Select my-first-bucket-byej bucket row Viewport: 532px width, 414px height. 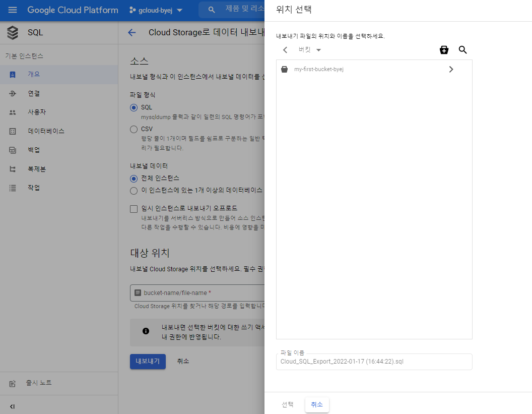374,69
